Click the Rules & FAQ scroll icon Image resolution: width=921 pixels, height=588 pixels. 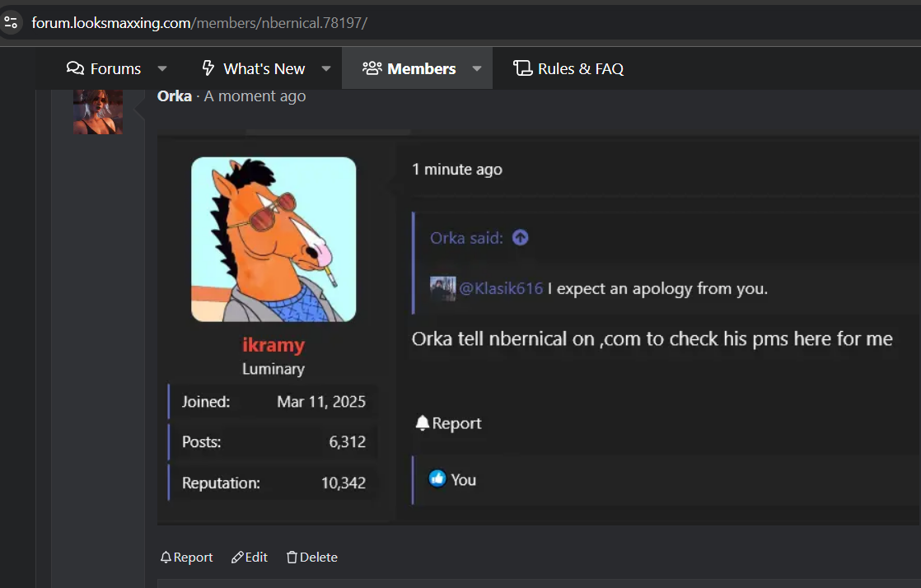click(522, 68)
